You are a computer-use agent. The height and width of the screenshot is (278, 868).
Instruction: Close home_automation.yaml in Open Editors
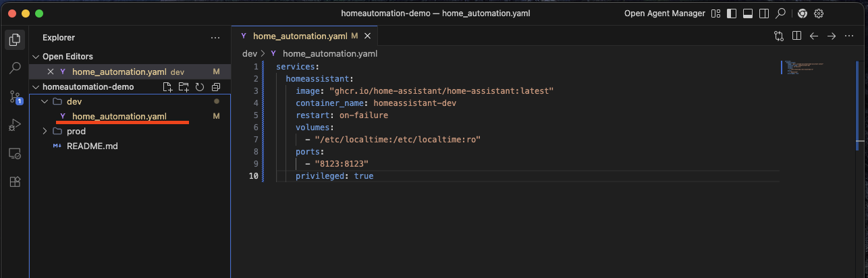[50, 72]
